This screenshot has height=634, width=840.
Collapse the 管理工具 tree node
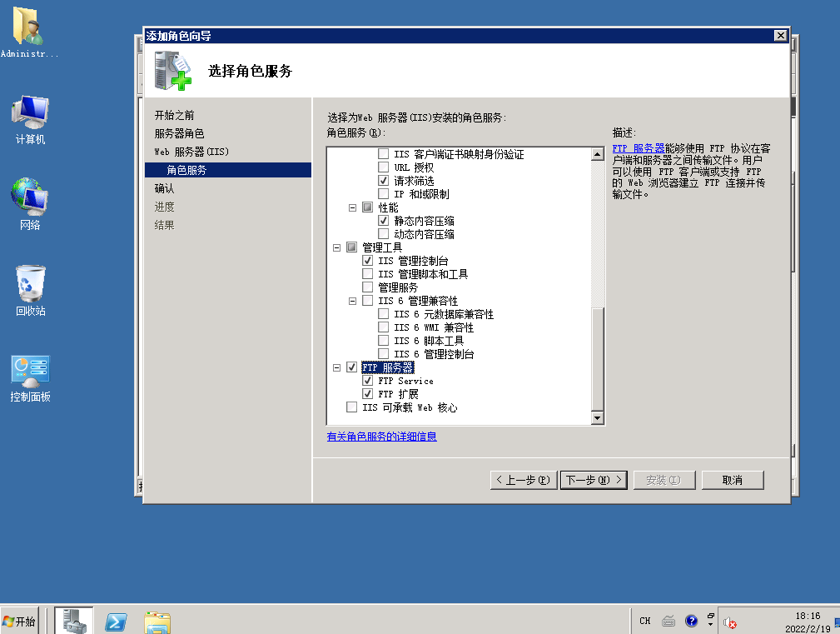pos(336,247)
